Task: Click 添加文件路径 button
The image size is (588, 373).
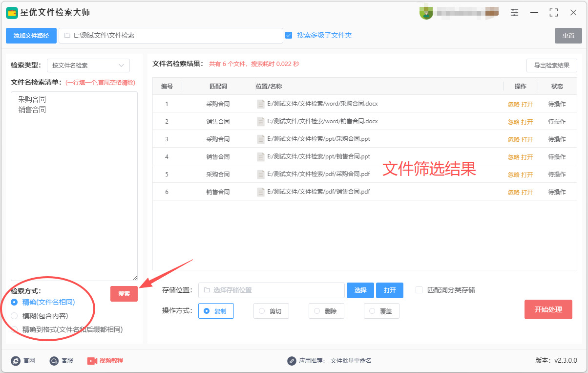Action: [31, 36]
